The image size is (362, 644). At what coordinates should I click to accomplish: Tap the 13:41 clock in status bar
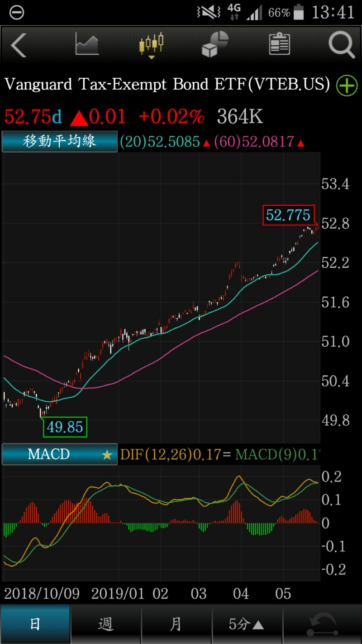point(333,13)
